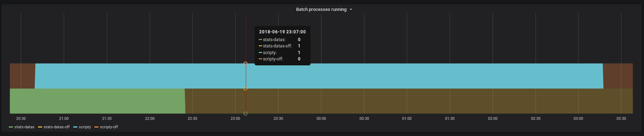Click the 23:30 time axis label

point(278,119)
